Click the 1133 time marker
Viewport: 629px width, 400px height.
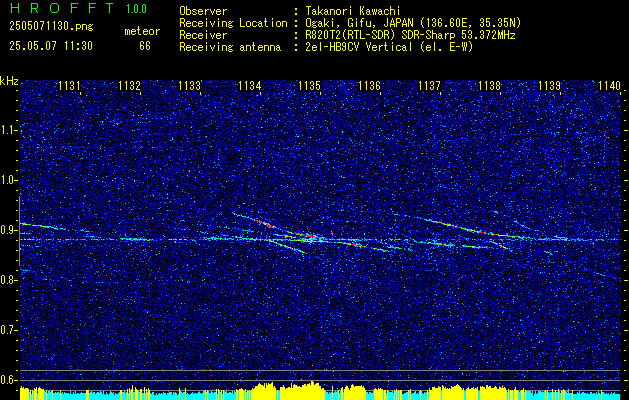(x=189, y=86)
